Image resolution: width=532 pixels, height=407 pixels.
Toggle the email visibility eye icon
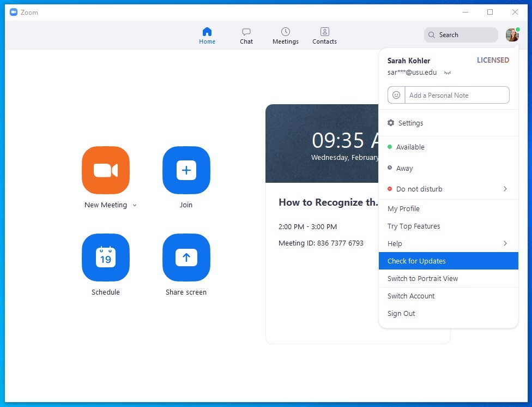click(448, 73)
